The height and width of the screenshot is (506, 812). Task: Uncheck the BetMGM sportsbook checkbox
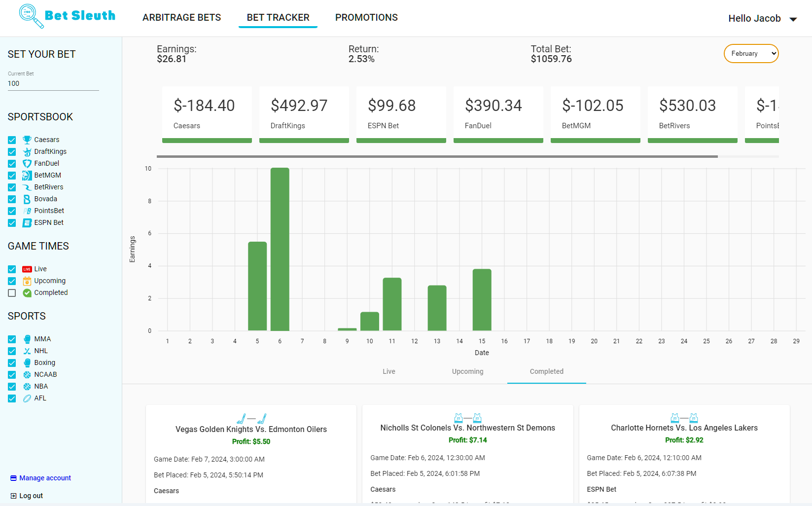[x=12, y=176]
